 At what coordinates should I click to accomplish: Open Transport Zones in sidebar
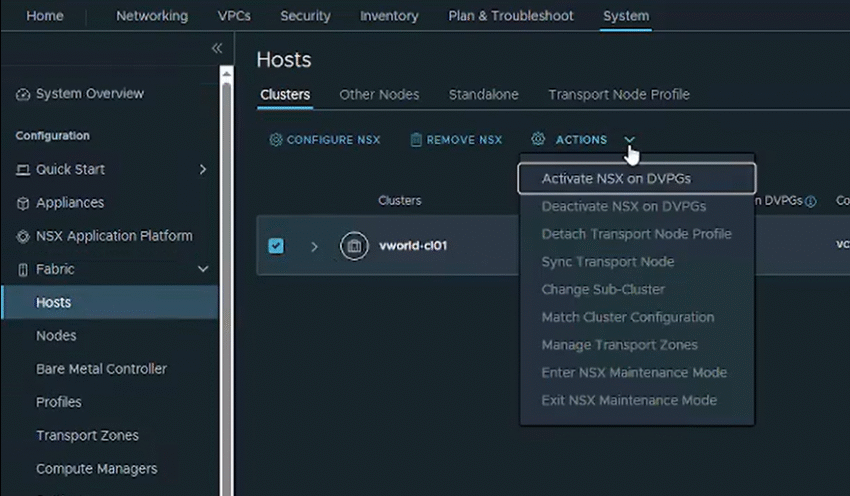87,435
